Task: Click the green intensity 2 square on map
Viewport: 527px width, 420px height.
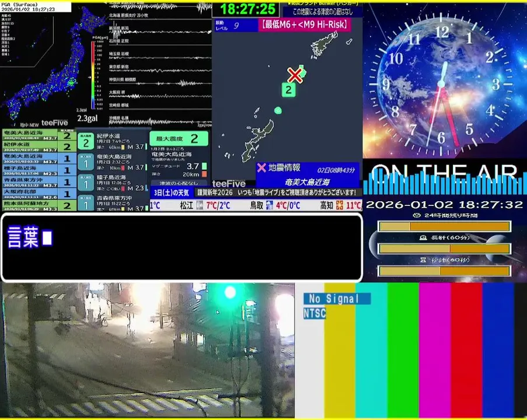Action: click(x=288, y=90)
